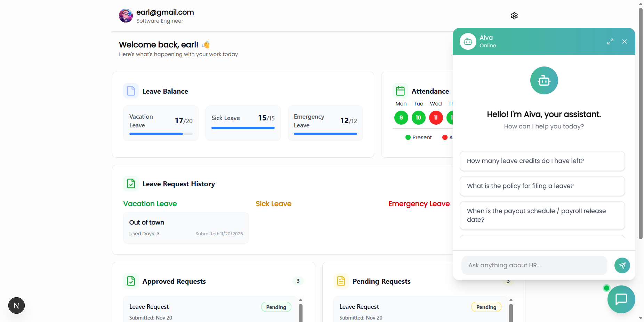
Task: Click the user profile avatar
Action: [126, 16]
